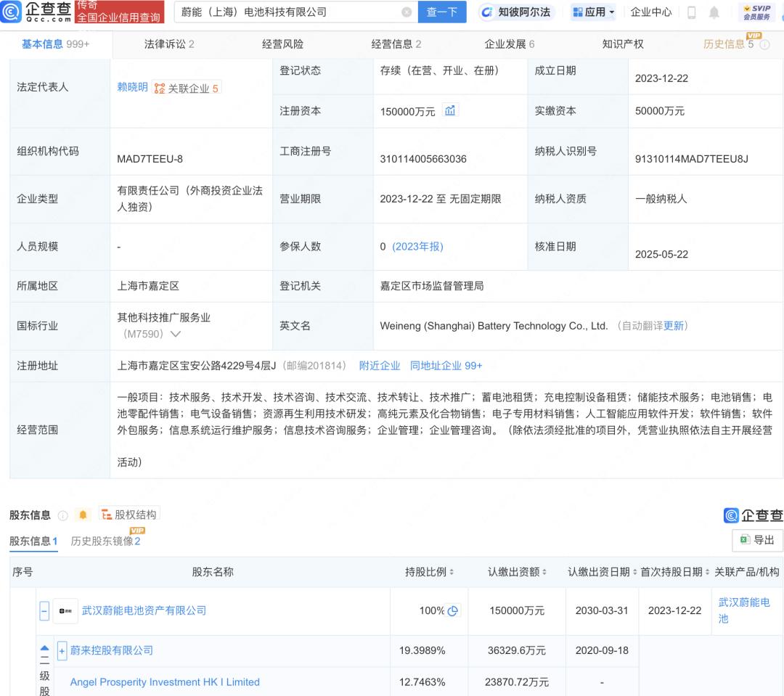Open 武汉蔚能电池 related product link
Screen dimensions: 784x696
point(744,610)
